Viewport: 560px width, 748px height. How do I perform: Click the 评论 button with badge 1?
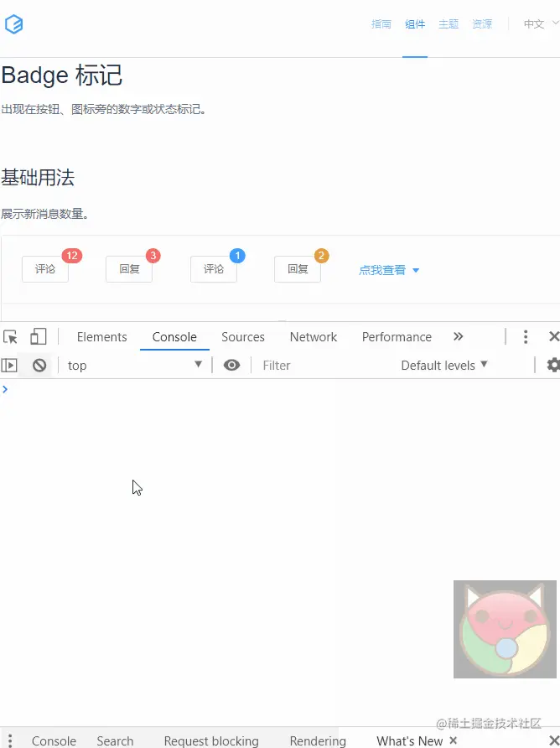coord(214,269)
